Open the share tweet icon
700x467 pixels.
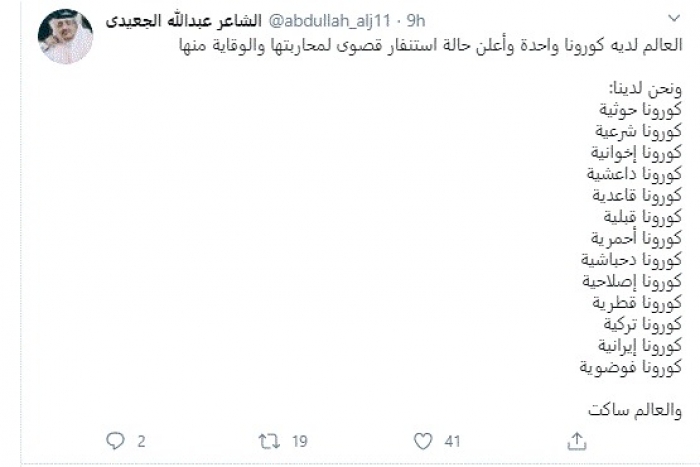point(577,440)
